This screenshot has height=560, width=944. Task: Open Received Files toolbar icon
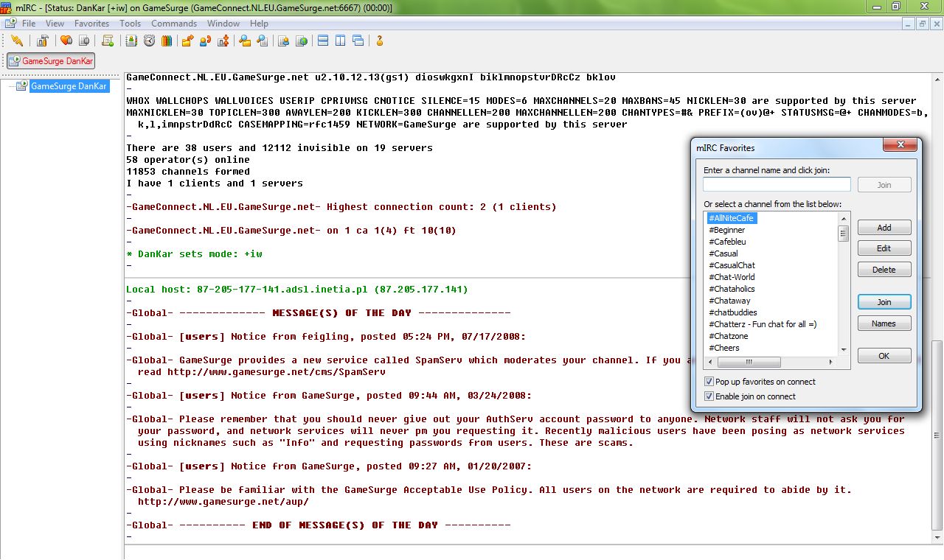245,41
